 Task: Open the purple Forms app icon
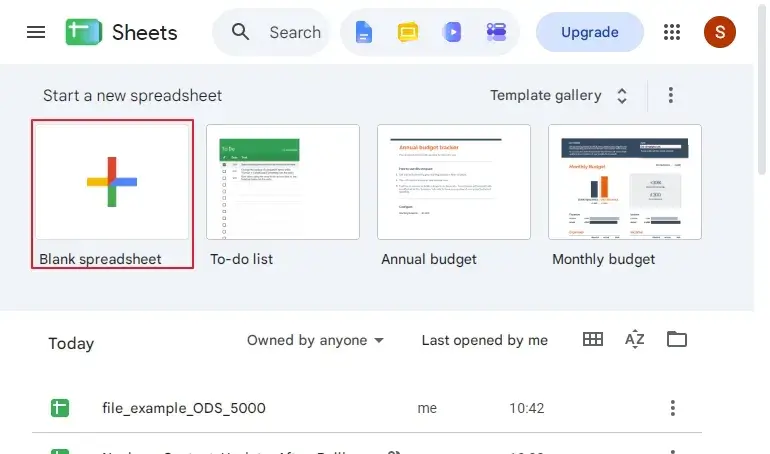pyautogui.click(x=496, y=32)
